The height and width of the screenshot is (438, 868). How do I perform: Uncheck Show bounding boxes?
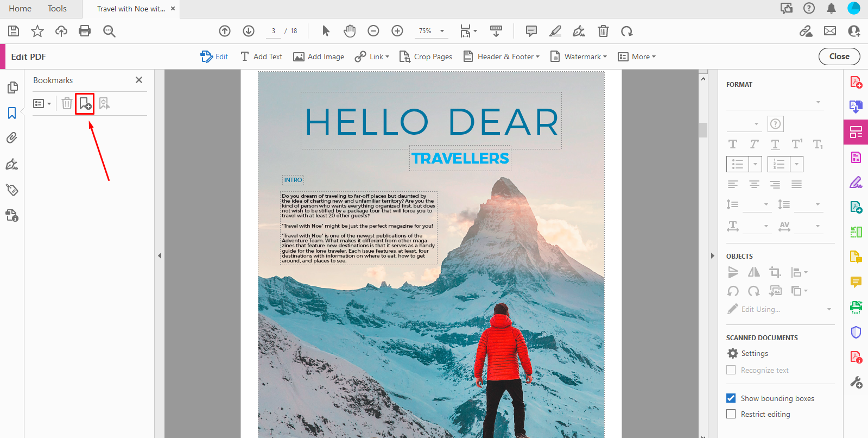[731, 398]
